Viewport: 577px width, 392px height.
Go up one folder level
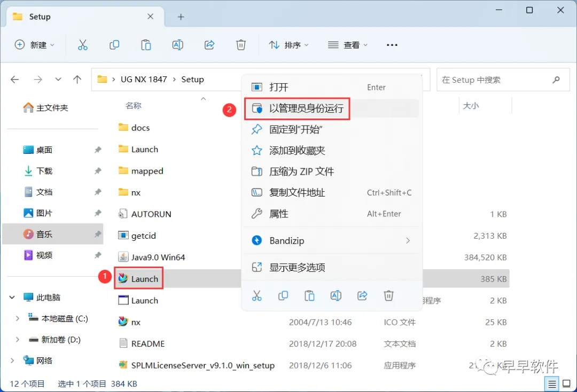(77, 80)
